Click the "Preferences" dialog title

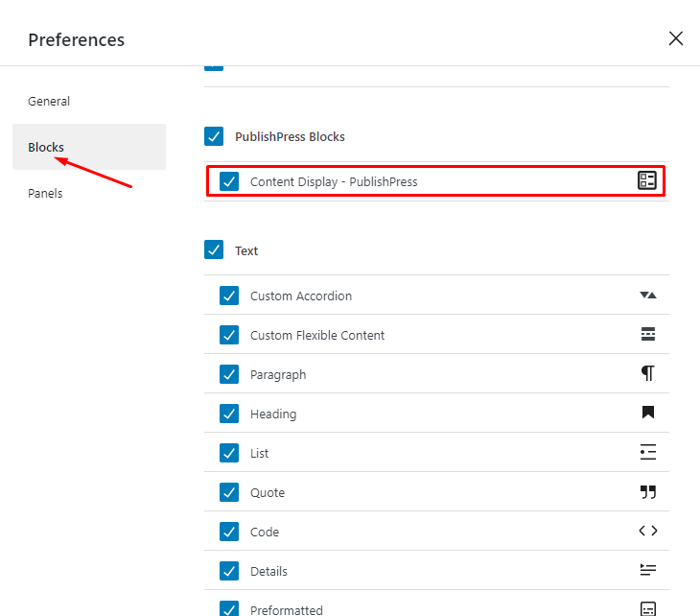tap(77, 39)
